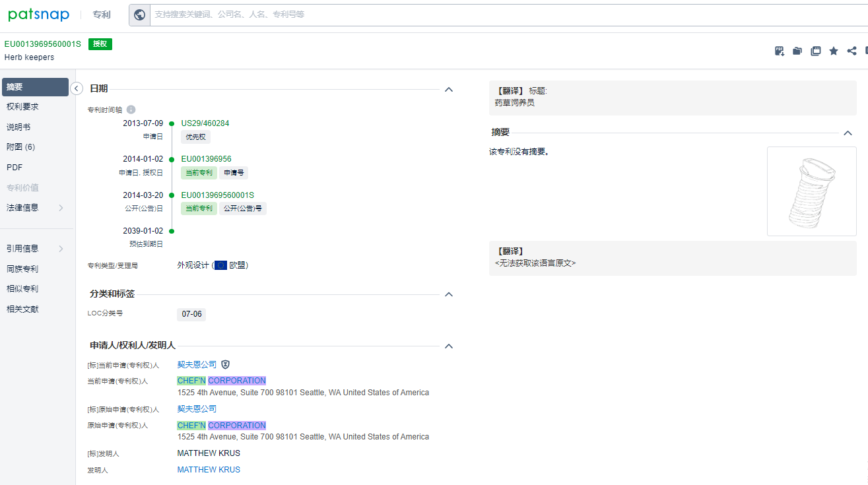Collapse the 申请人/权利人/发明人 section
The image size is (868, 485).
(449, 346)
